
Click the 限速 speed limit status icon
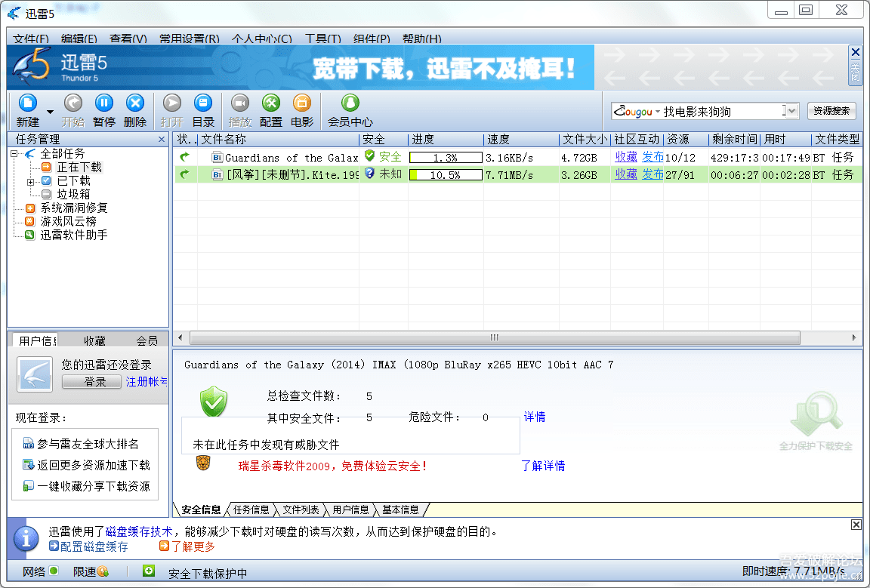tap(103, 571)
